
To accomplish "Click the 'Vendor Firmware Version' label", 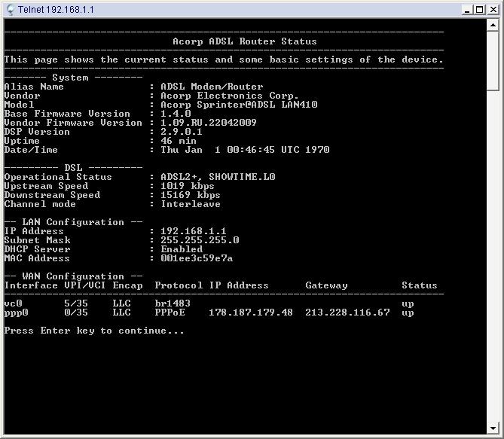I will pyautogui.click(x=73, y=123).
